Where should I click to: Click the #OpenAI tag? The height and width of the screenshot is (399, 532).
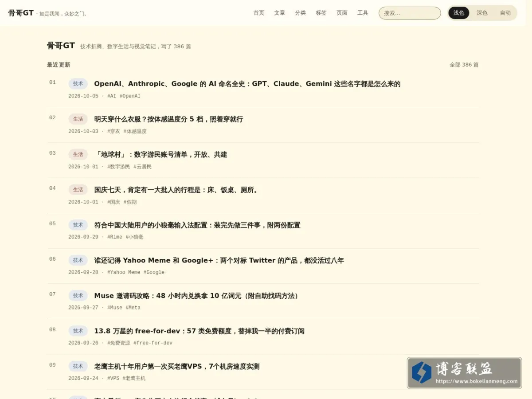click(x=130, y=96)
